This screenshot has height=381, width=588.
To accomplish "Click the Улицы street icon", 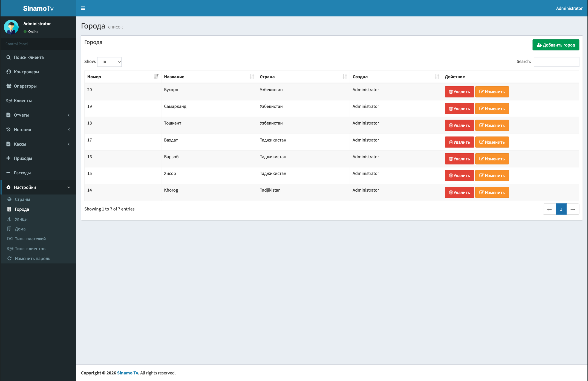I will click(x=9, y=219).
